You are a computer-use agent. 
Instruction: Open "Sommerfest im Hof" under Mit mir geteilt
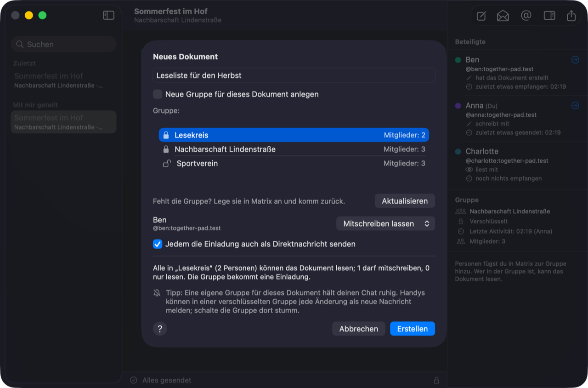pyautogui.click(x=63, y=122)
